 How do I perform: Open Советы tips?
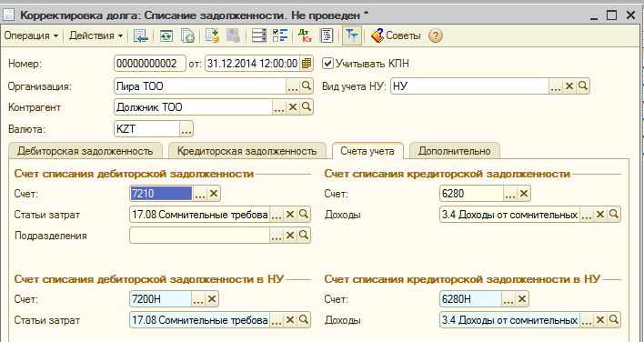pos(397,35)
